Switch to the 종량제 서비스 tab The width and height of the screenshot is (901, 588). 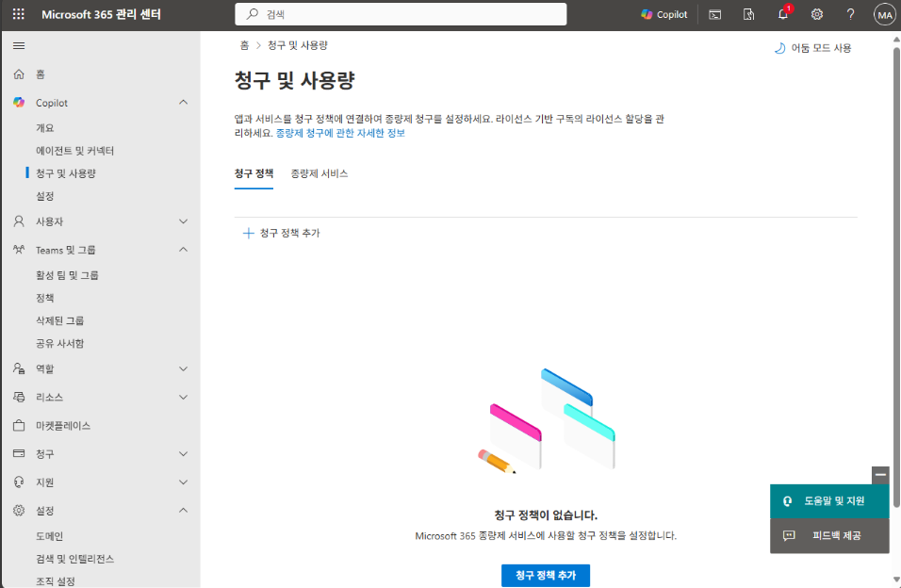click(319, 173)
